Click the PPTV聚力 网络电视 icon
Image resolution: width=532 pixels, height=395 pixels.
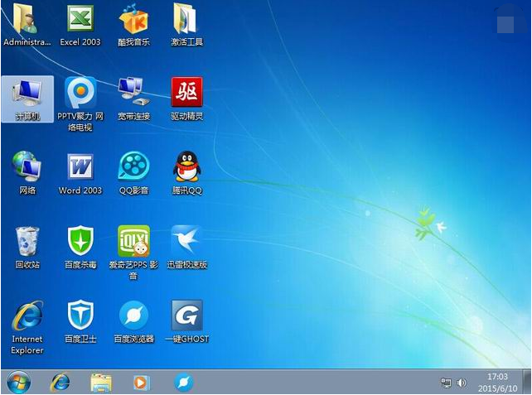coord(80,93)
